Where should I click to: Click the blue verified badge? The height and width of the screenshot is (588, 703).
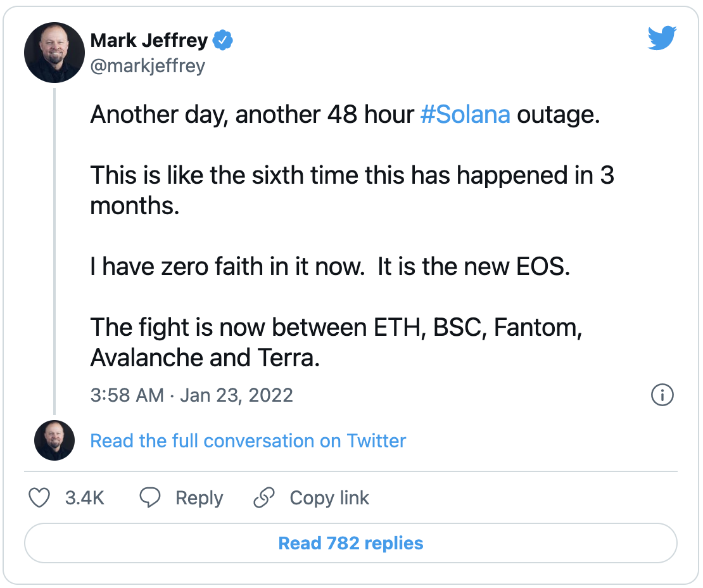[x=222, y=40]
